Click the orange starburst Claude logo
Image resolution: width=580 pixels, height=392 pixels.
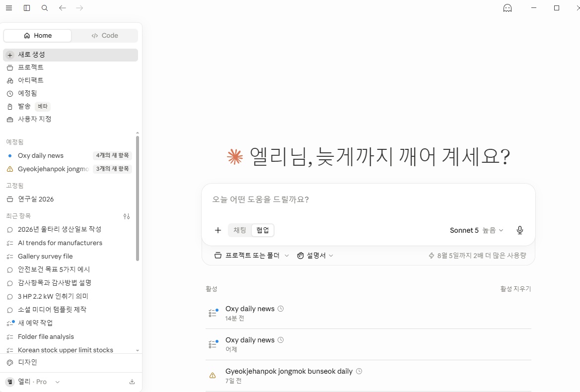point(235,157)
